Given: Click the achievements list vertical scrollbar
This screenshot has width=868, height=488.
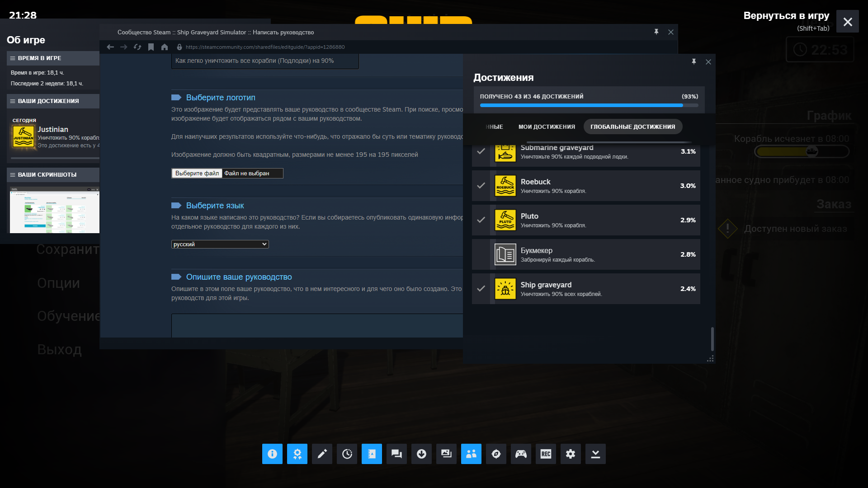Looking at the screenshot, I should coord(712,339).
